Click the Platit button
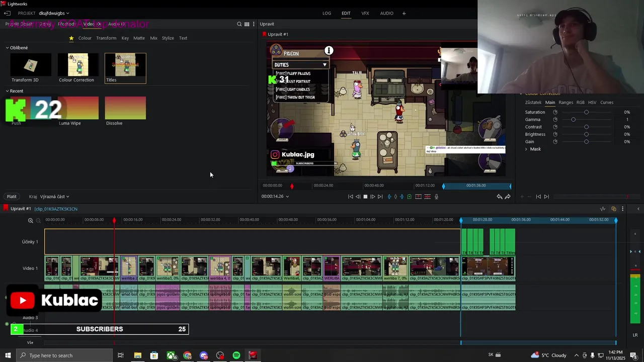Image resolution: width=644 pixels, height=362 pixels. tap(12, 197)
